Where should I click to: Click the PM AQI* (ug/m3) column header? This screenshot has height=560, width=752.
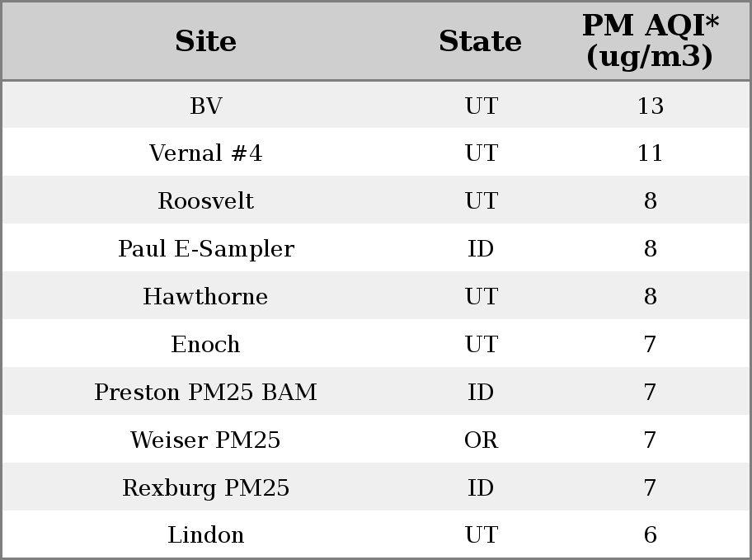click(x=651, y=40)
